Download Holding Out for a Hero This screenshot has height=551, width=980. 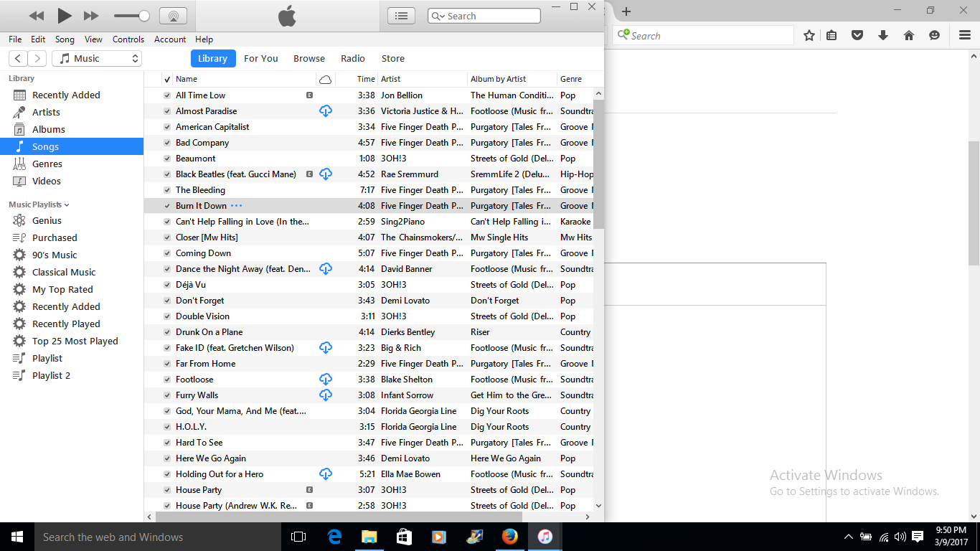coord(326,474)
